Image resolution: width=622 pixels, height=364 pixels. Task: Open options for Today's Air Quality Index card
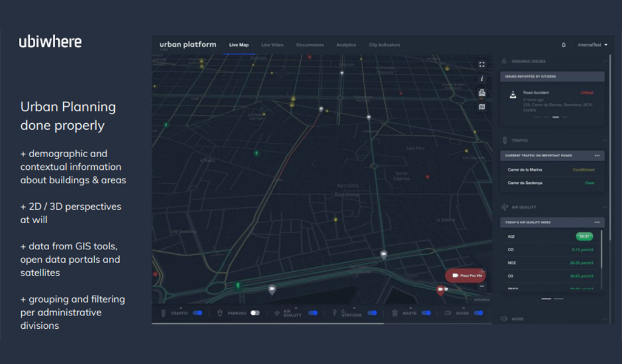click(x=597, y=222)
